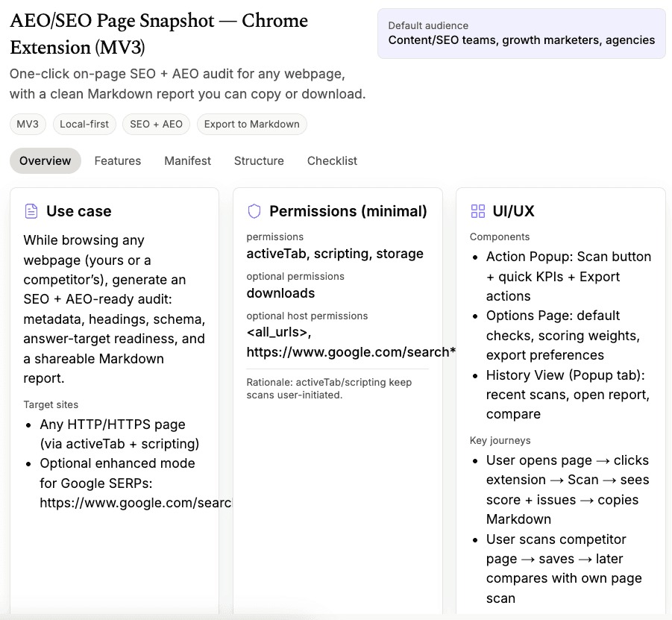Click the User opens page journey bullet
Screen dimensions: 672x620
(568, 489)
